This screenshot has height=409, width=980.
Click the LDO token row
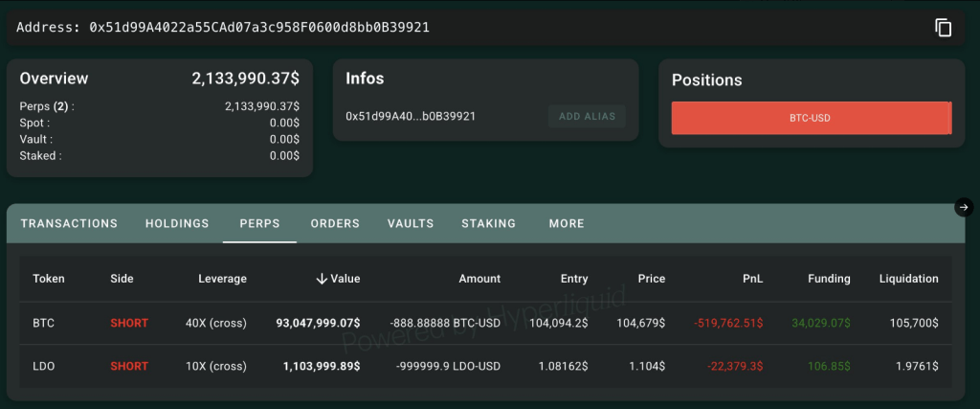pyautogui.click(x=44, y=366)
